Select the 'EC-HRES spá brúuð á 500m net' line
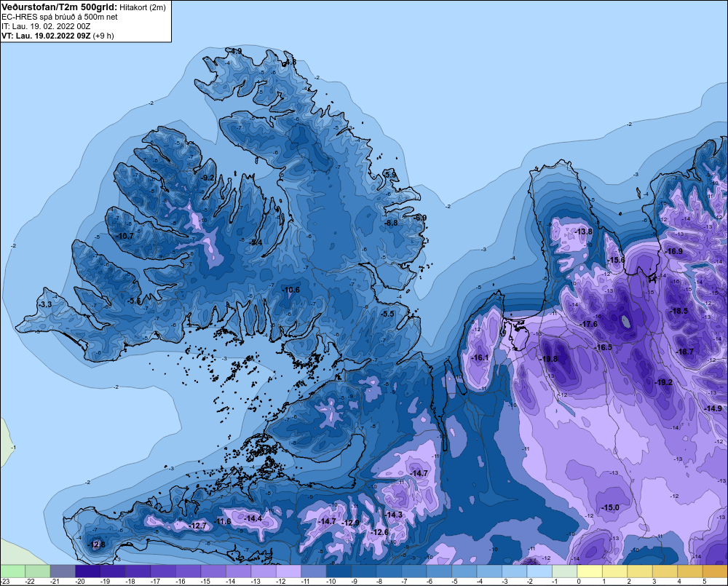The height and width of the screenshot is (586, 728). click(x=60, y=17)
